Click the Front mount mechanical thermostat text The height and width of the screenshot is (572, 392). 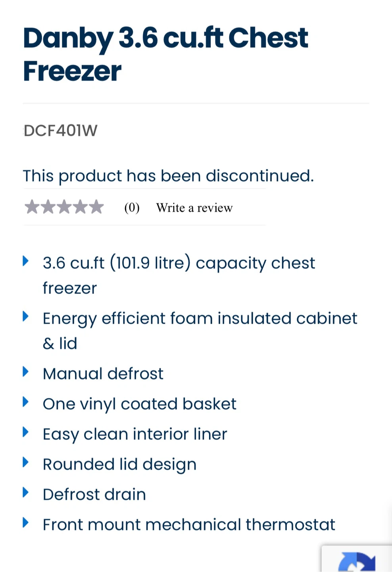point(189,525)
